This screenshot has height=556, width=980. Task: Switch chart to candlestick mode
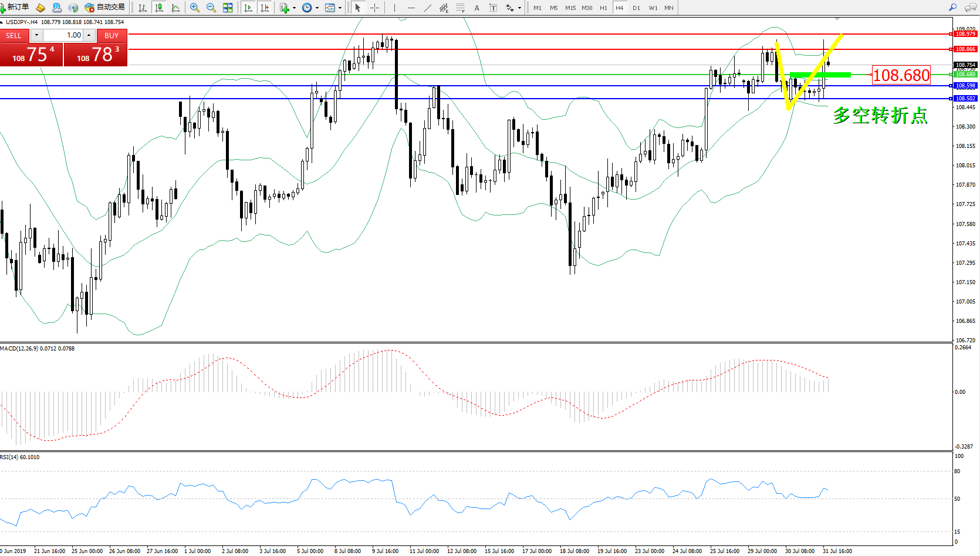click(159, 8)
